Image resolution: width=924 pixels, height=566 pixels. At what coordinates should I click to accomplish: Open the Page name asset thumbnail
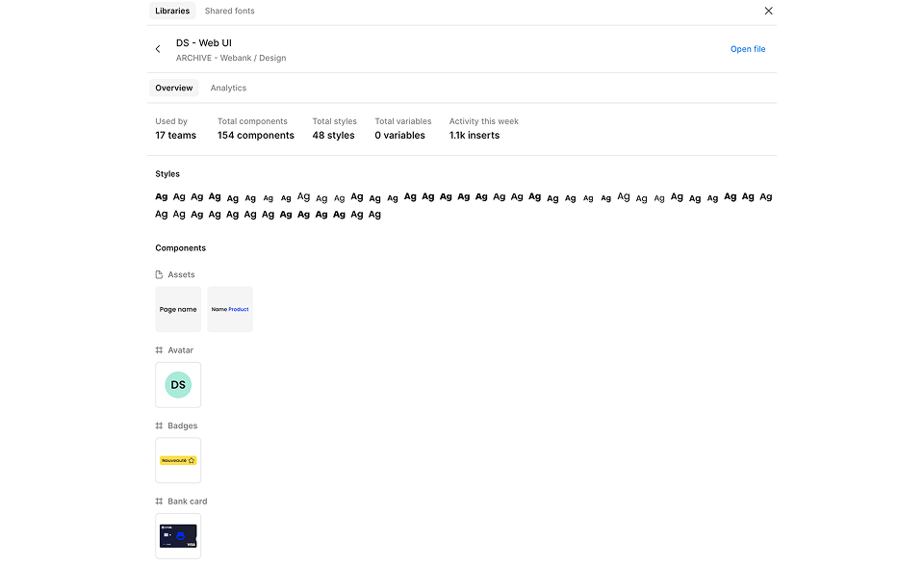(x=178, y=310)
